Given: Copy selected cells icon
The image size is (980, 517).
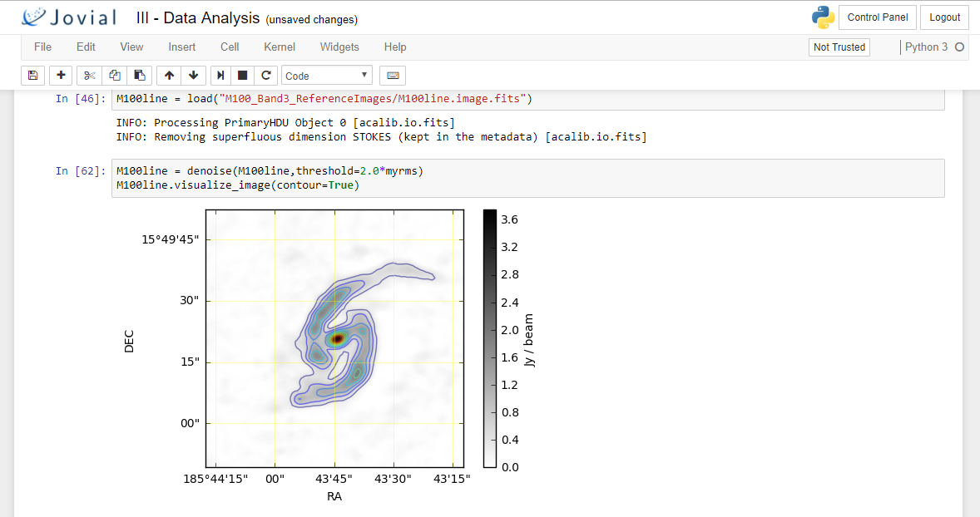Looking at the screenshot, I should coord(115,76).
